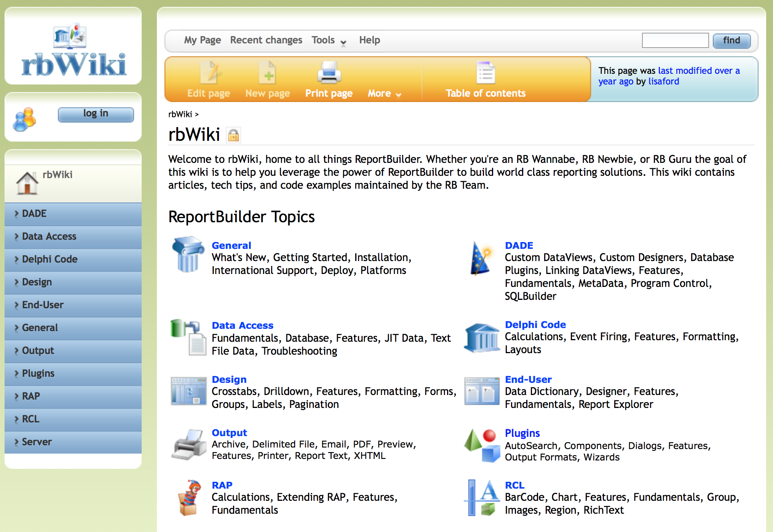Open the Data Access topic heading link
773x532 pixels.
[243, 325]
